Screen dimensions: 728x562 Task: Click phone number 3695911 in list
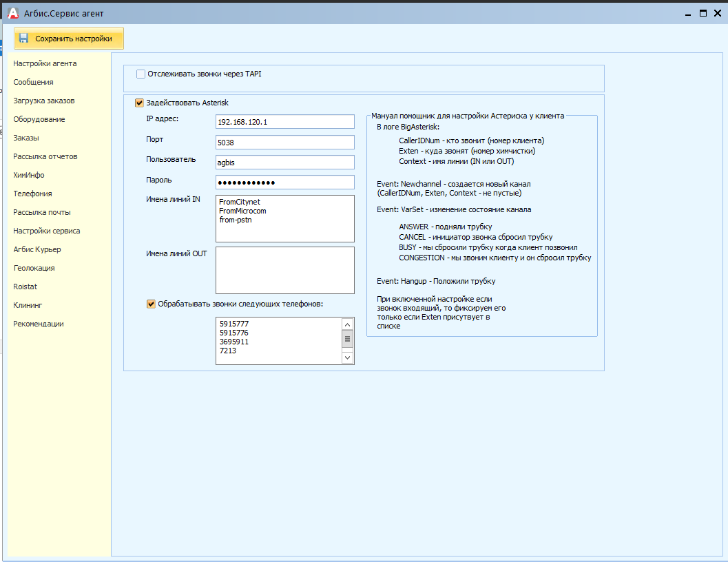pos(234,342)
